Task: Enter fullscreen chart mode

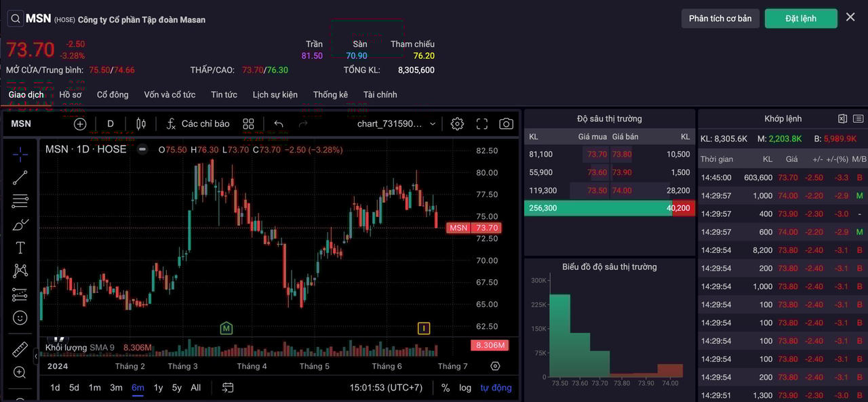Action: 482,124
